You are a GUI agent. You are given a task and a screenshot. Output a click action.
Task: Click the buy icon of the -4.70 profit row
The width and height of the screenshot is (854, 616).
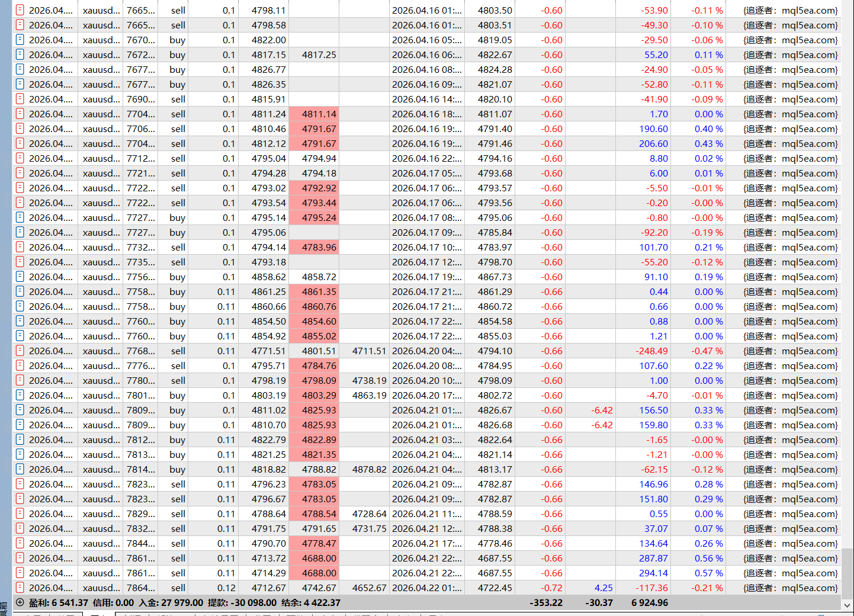coord(20,395)
